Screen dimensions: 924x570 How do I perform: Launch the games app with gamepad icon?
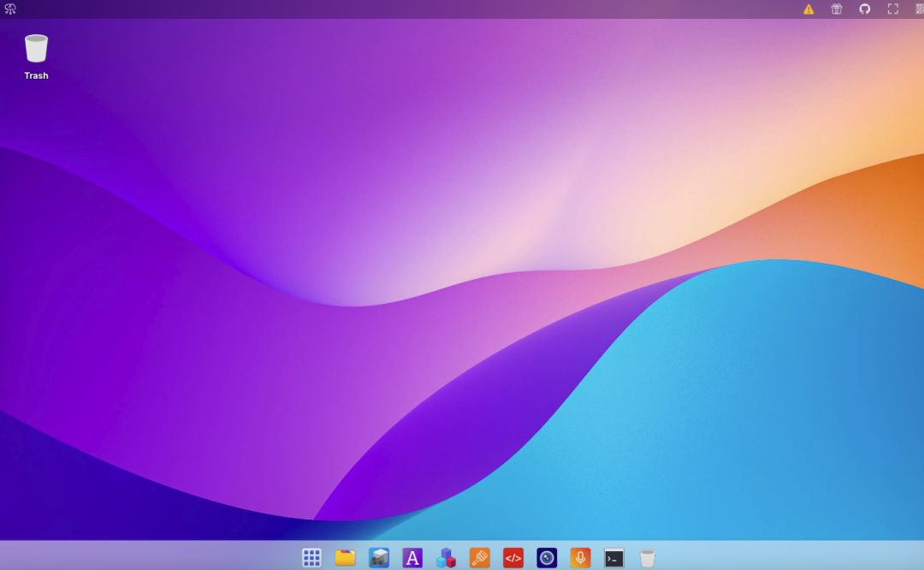(x=379, y=558)
